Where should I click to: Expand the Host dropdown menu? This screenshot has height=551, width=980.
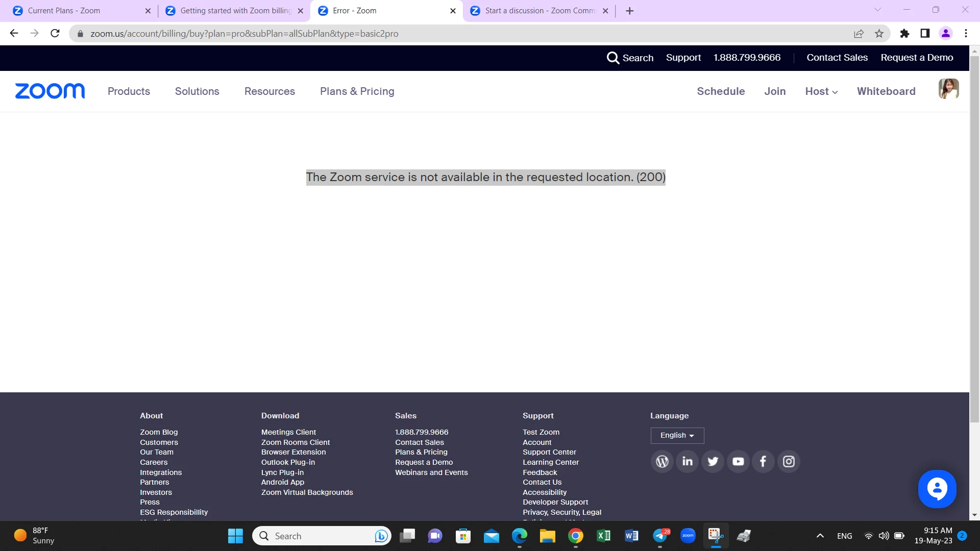[x=821, y=91]
